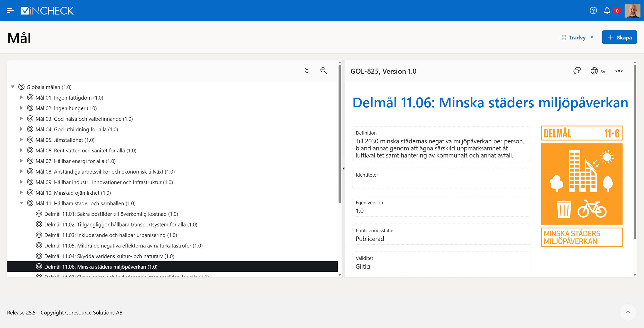Viewport: 644px width, 328px height.
Task: Collapse the Globala målen root node
Action: pyautogui.click(x=13, y=87)
